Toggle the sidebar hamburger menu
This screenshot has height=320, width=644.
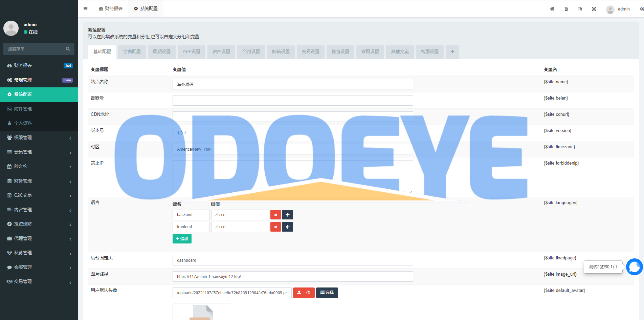pos(85,9)
